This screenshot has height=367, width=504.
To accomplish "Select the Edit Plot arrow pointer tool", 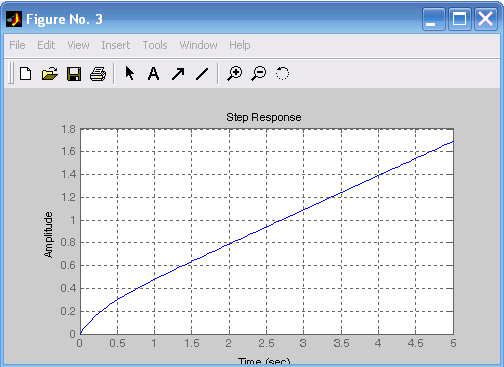I will pos(130,73).
